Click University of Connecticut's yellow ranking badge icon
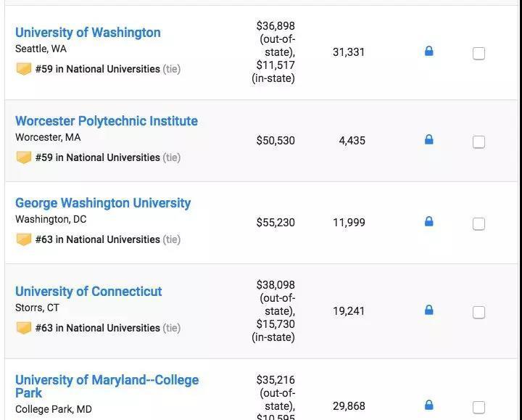Viewport: 522px width, 420px height. coord(24,328)
